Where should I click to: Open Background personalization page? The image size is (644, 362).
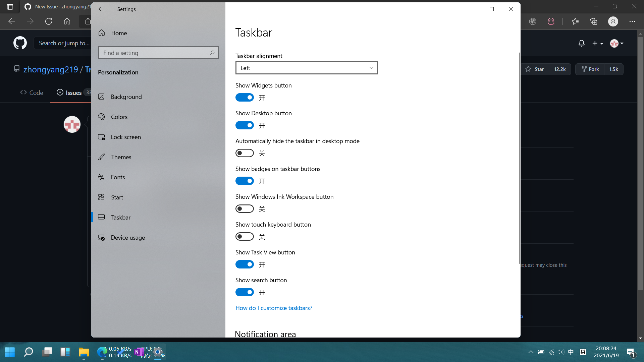tap(158, 97)
